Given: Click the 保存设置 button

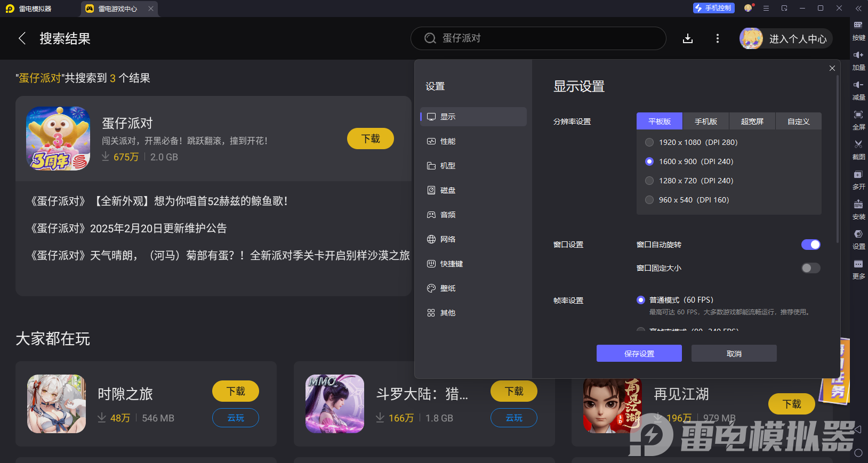Looking at the screenshot, I should click(639, 353).
